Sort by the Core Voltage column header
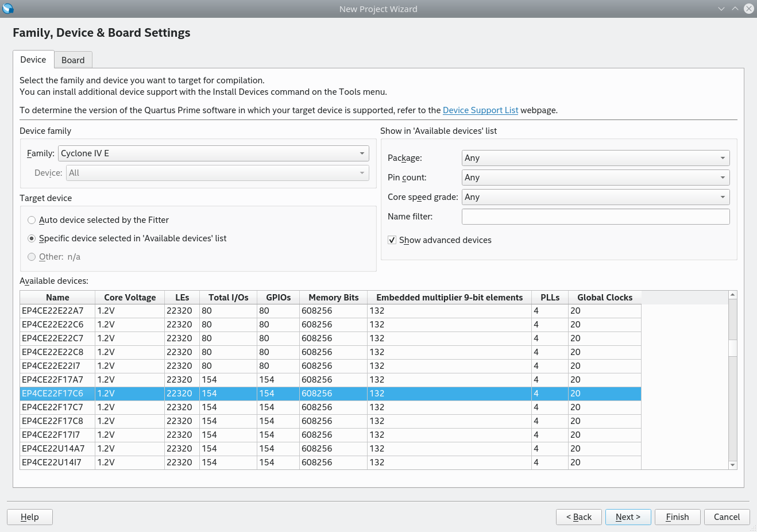 click(x=130, y=298)
